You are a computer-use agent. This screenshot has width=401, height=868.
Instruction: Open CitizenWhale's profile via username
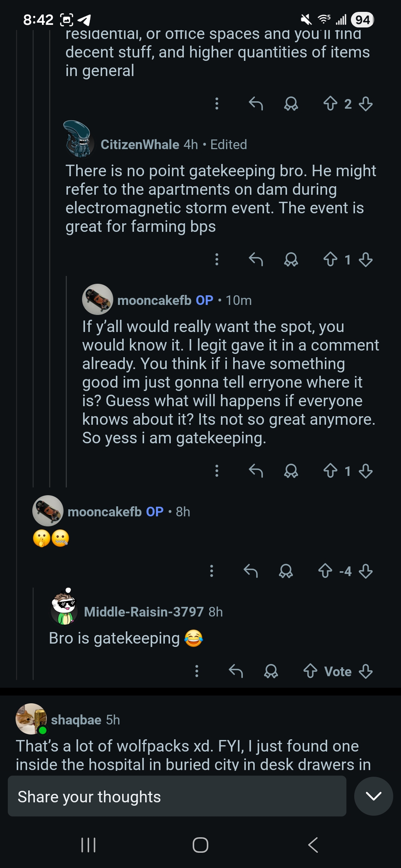(140, 145)
